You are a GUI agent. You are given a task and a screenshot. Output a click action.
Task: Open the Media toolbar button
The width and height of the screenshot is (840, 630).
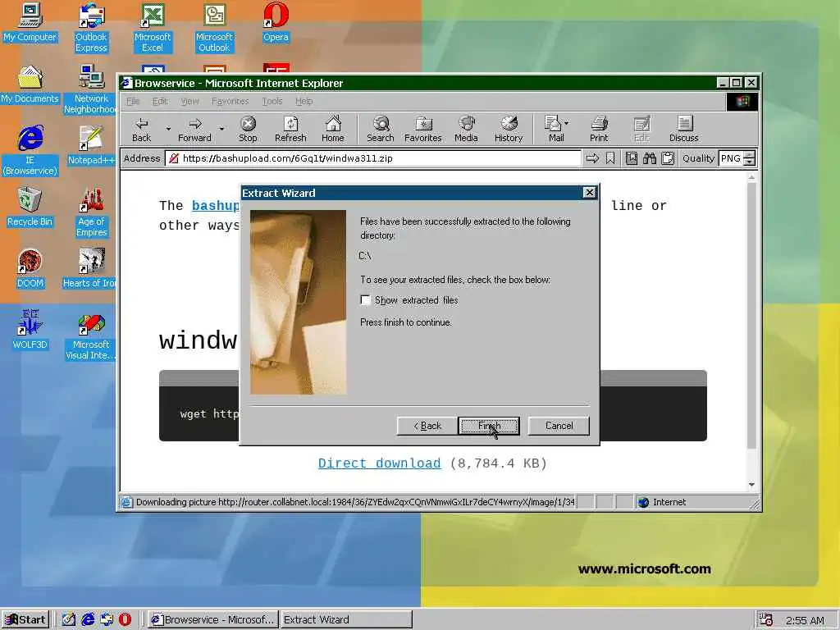[466, 129]
